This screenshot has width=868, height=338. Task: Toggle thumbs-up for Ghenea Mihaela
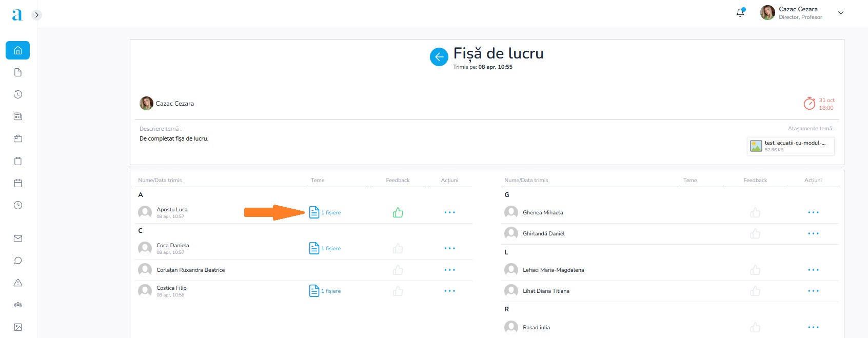(x=755, y=212)
